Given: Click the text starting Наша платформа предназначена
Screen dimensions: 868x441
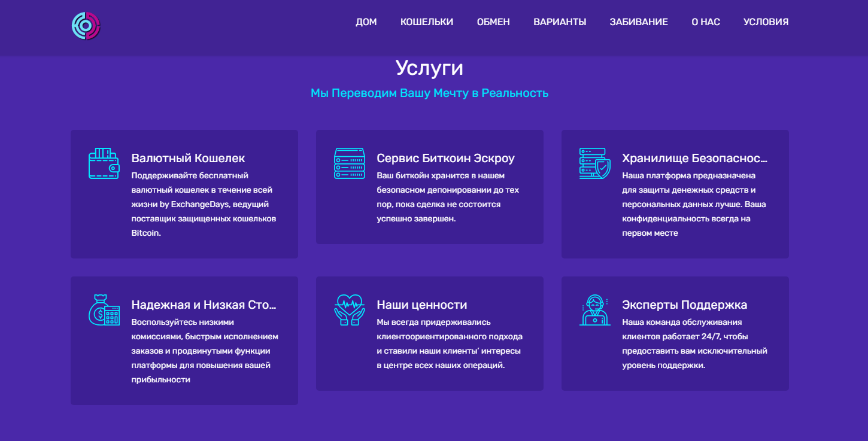Looking at the screenshot, I should click(x=694, y=204).
